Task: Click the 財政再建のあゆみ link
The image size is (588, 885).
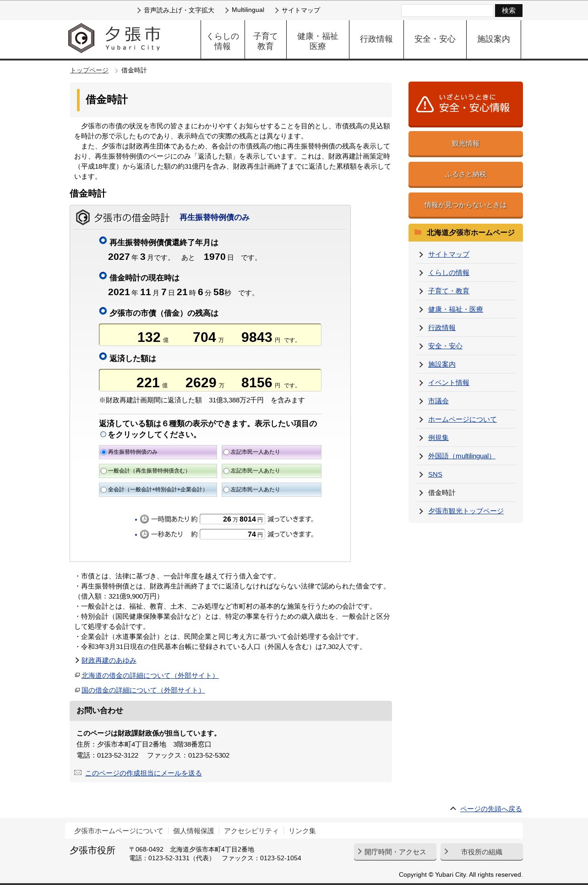Action: 109,660
